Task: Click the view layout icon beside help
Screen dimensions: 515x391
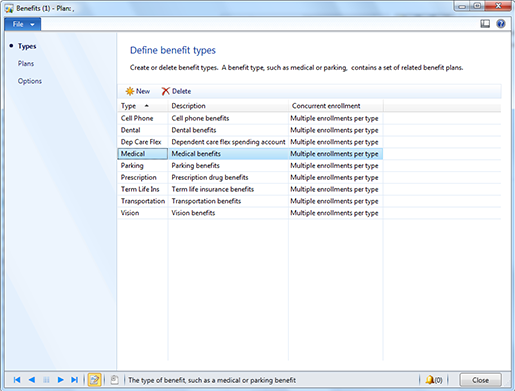Action: click(x=485, y=24)
